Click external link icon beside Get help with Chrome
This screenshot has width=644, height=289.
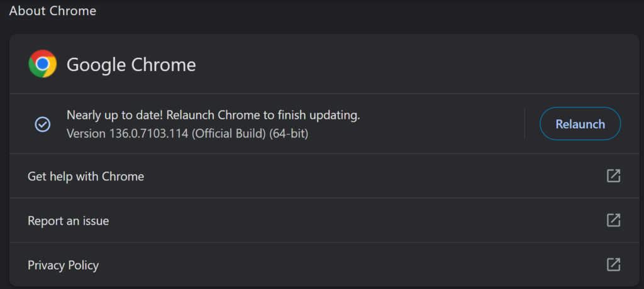pyautogui.click(x=613, y=176)
